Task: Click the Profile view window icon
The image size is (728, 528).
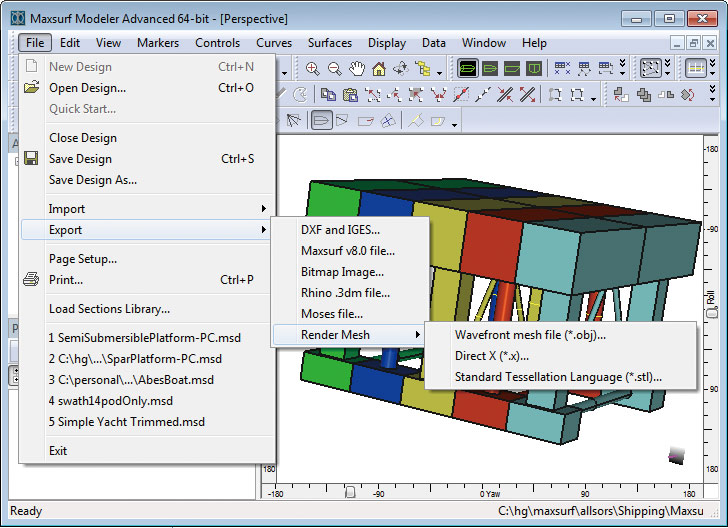Action: (512, 69)
